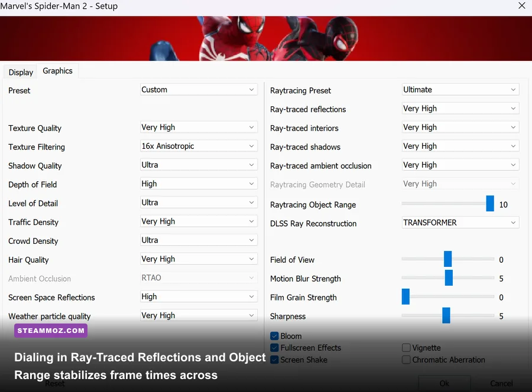Open the DLSS Ray Reconstruction dropdown
The image size is (532, 392).
click(460, 223)
